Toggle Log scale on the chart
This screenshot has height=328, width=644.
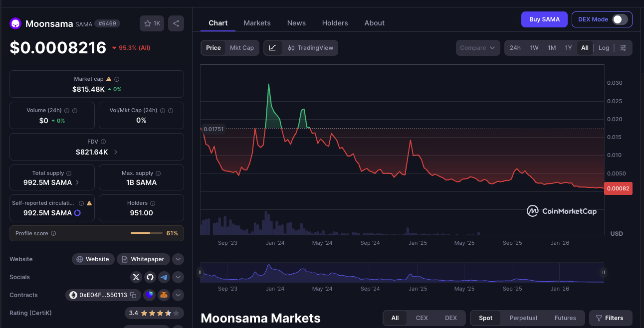[604, 48]
